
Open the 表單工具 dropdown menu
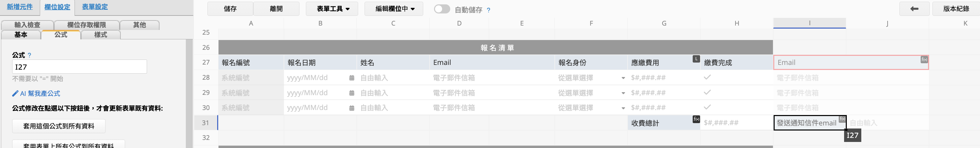[x=333, y=9]
